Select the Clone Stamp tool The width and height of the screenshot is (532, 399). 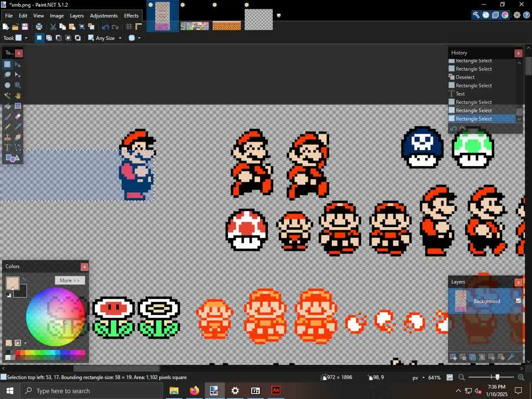point(7,137)
